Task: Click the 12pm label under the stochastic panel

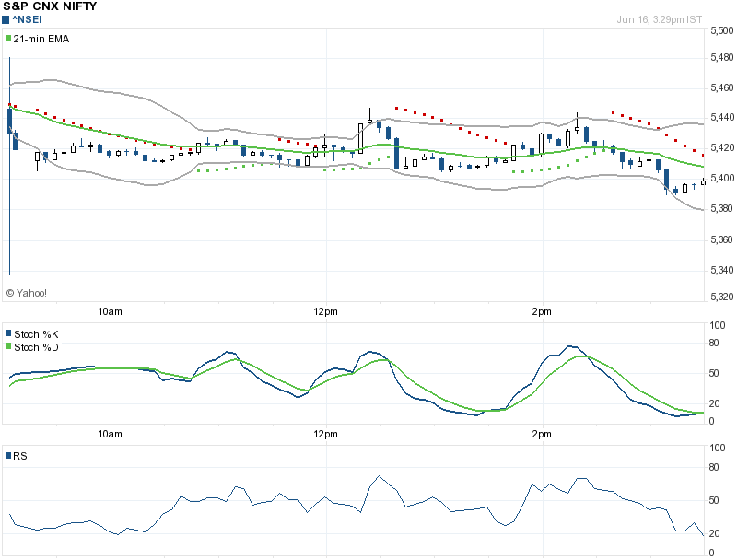Action: pos(325,432)
